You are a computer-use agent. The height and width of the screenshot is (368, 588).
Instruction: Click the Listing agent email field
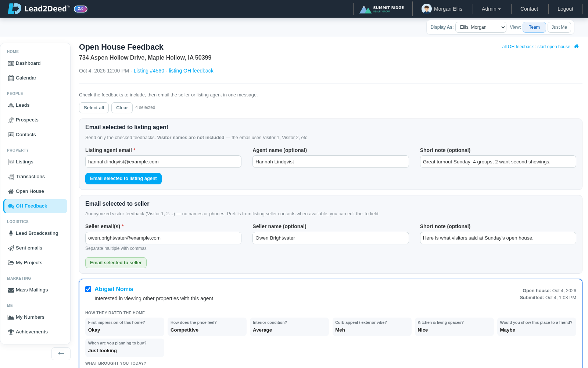coord(163,162)
